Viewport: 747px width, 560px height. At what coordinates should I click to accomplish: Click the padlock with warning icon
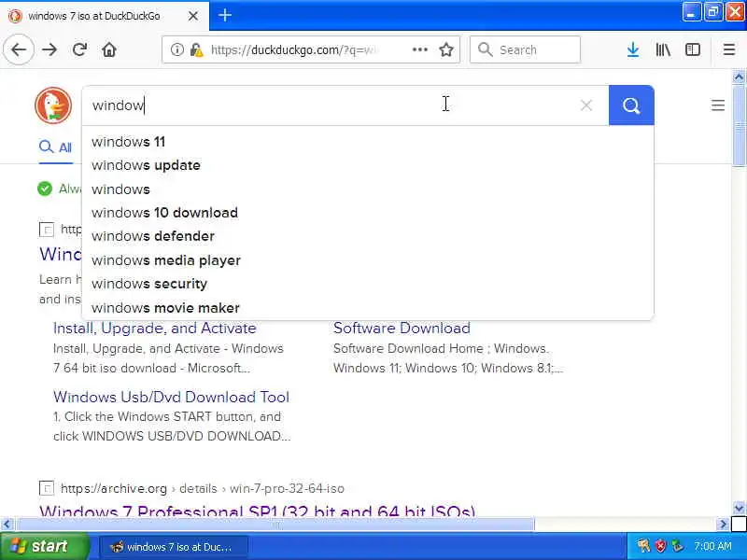pyautogui.click(x=196, y=49)
